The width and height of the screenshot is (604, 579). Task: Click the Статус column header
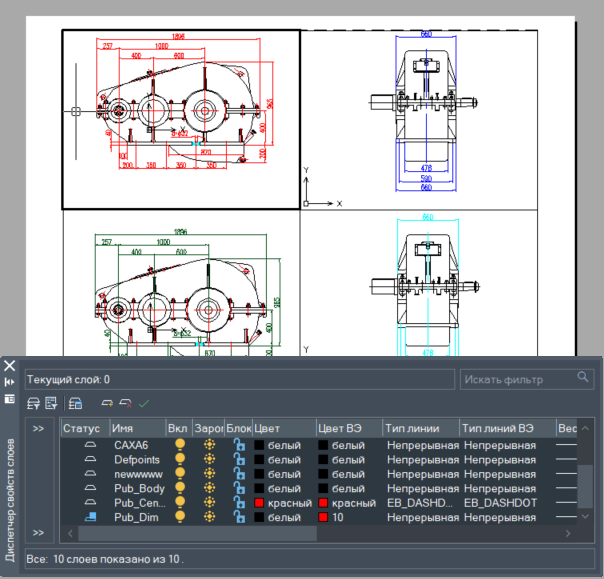pos(84,428)
